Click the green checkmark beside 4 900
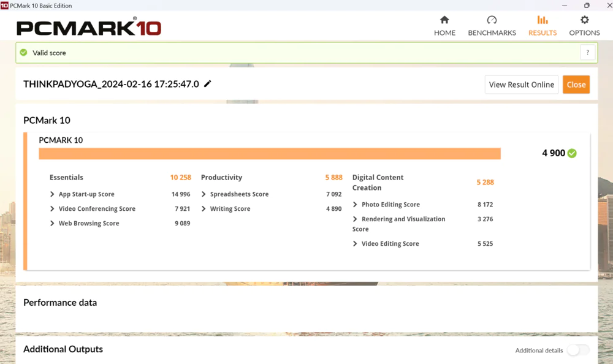Screen dimensions: 613x364 click(572, 153)
